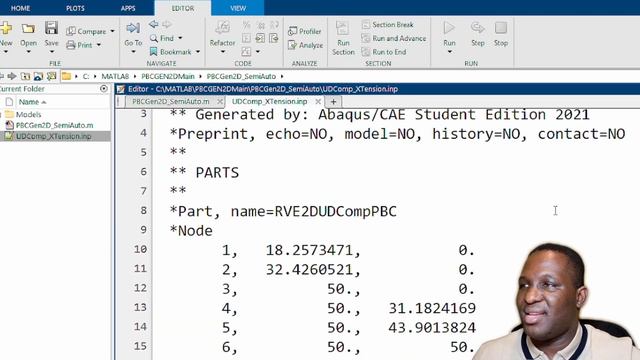Open the Open button dropdown arrow

[28, 52]
